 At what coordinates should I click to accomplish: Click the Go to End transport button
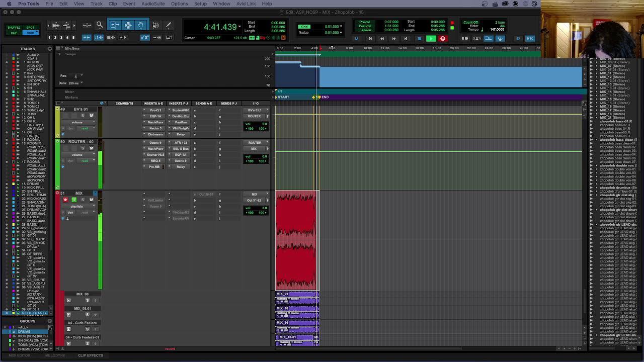click(406, 38)
